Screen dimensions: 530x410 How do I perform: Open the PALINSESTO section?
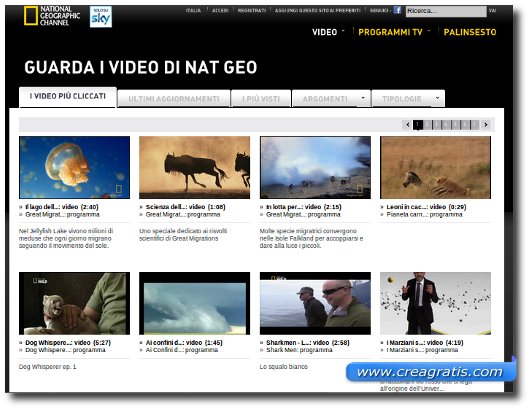click(470, 32)
